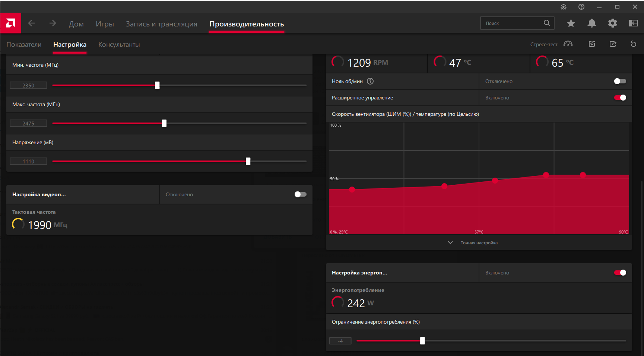
Task: Open settings gear icon
Action: 612,23
